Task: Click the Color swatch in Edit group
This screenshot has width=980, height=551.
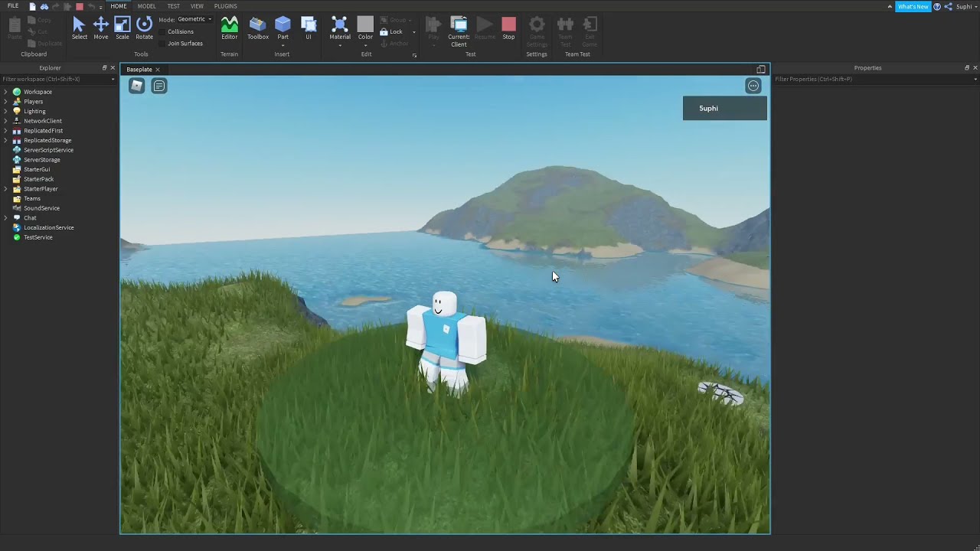Action: click(x=365, y=24)
